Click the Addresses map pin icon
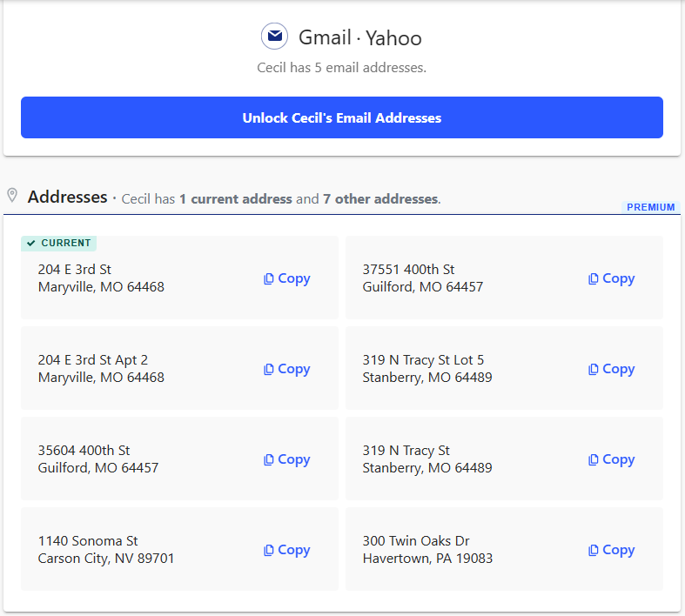This screenshot has height=616, width=685. [12, 195]
